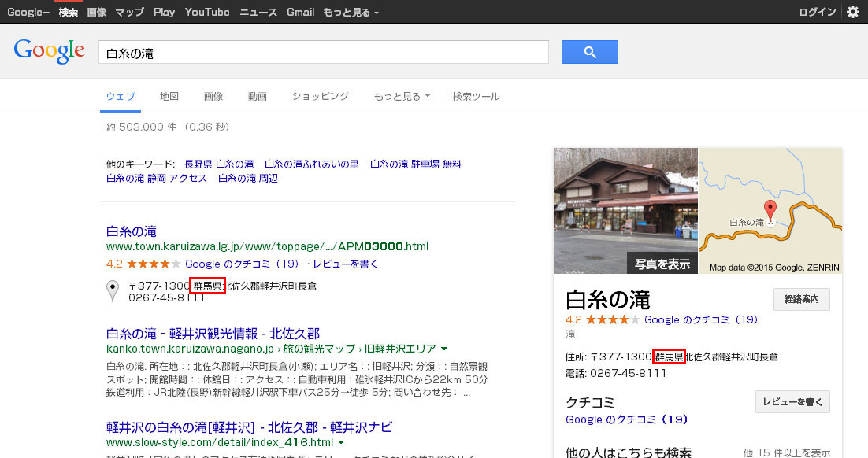Click the search input field
Viewport: 868px width, 458px height.
323,52
